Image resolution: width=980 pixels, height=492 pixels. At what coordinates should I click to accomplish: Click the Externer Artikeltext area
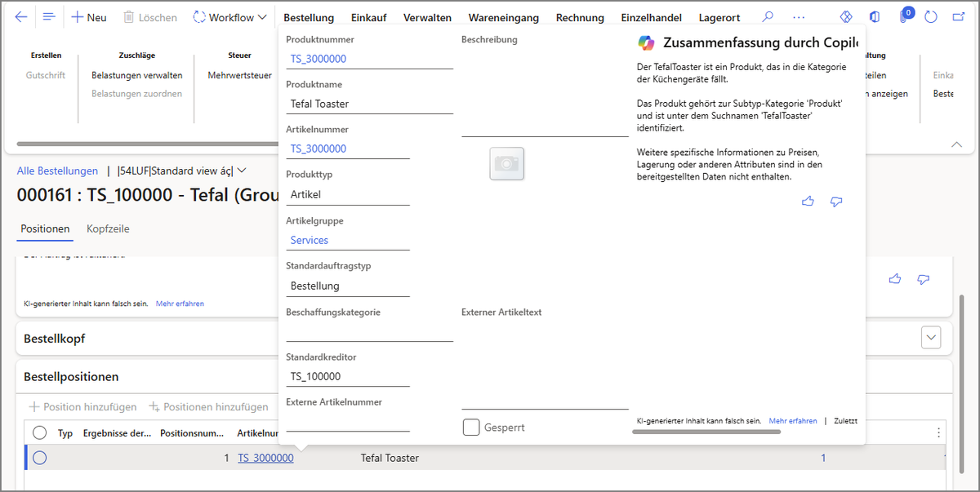coord(545,364)
